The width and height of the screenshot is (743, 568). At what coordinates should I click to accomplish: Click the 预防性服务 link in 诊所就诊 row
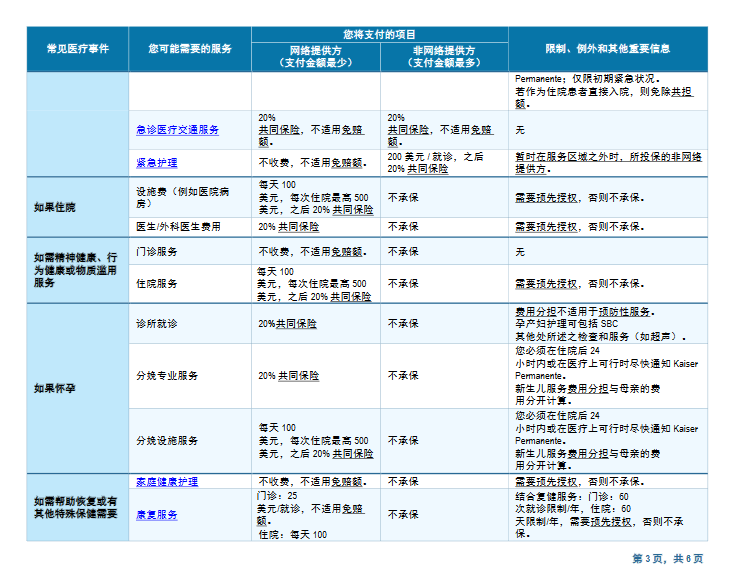tap(626, 312)
